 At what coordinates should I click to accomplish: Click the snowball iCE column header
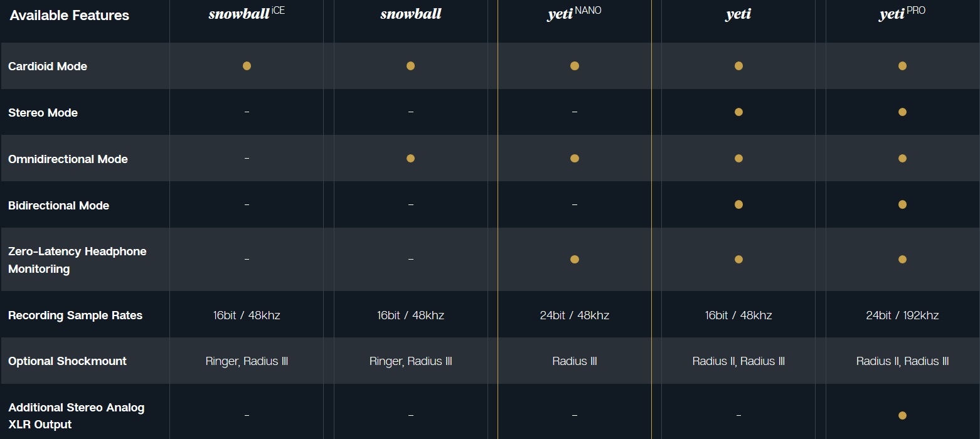(x=247, y=14)
